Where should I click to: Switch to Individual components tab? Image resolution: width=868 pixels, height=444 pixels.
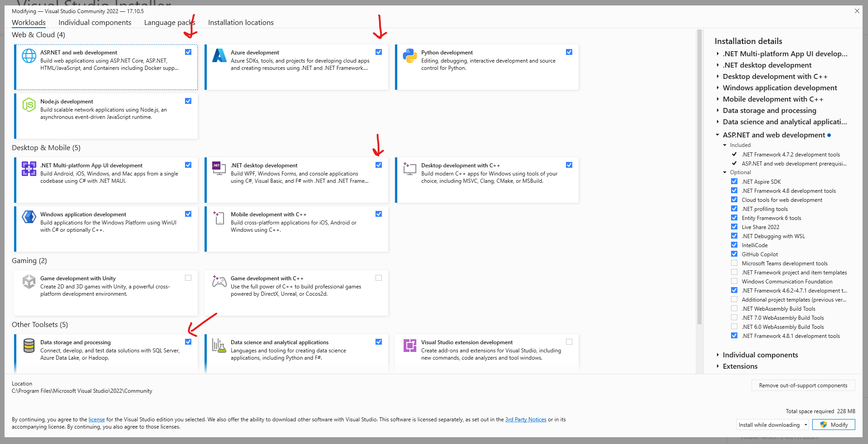pyautogui.click(x=95, y=23)
